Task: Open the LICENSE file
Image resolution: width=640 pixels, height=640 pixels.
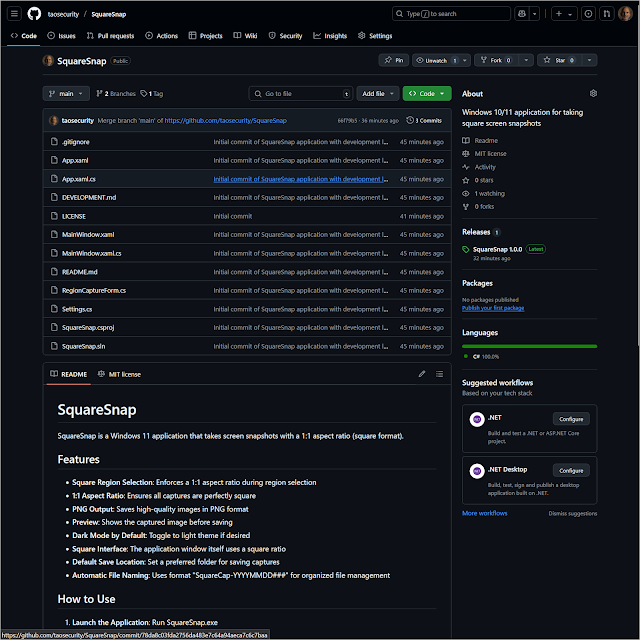Action: coord(74,216)
